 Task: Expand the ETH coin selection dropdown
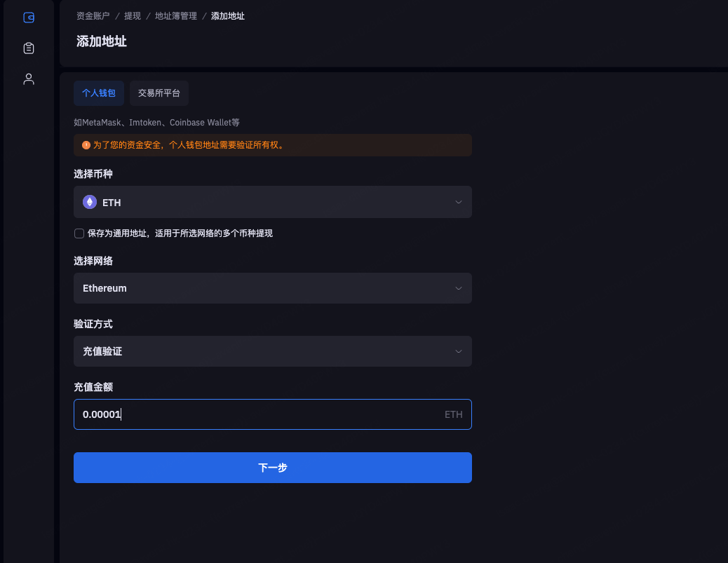(x=272, y=203)
